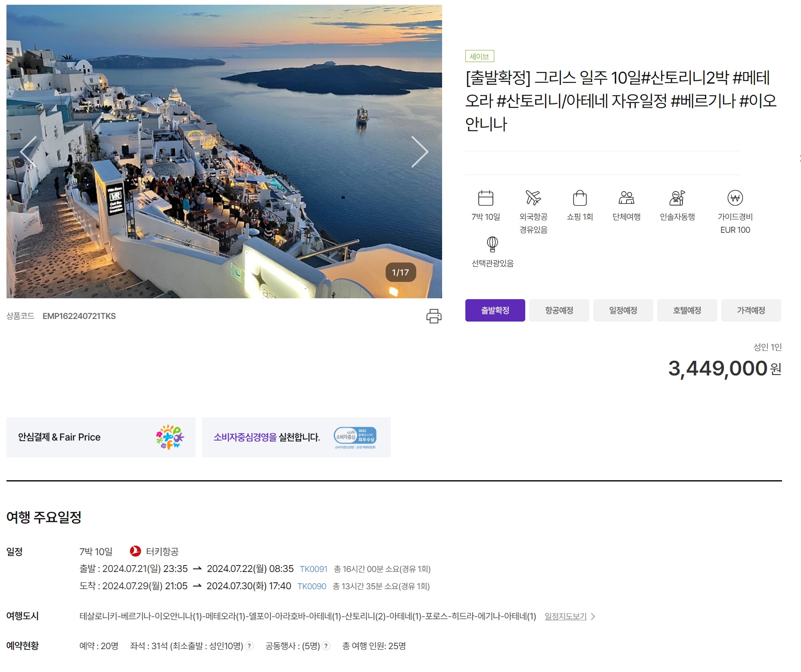Click the 터키항공 airline name
This screenshot has height=672, width=801.
pyautogui.click(x=162, y=551)
